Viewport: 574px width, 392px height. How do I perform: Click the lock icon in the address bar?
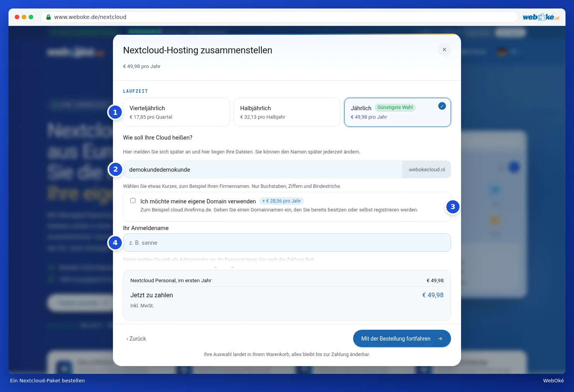[48, 17]
